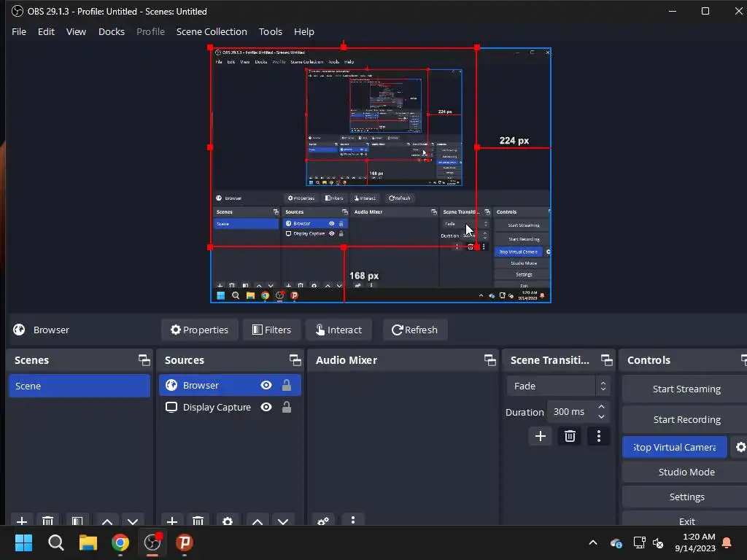The height and width of the screenshot is (560, 747).
Task: Open virtual camera settings gear
Action: pyautogui.click(x=740, y=447)
